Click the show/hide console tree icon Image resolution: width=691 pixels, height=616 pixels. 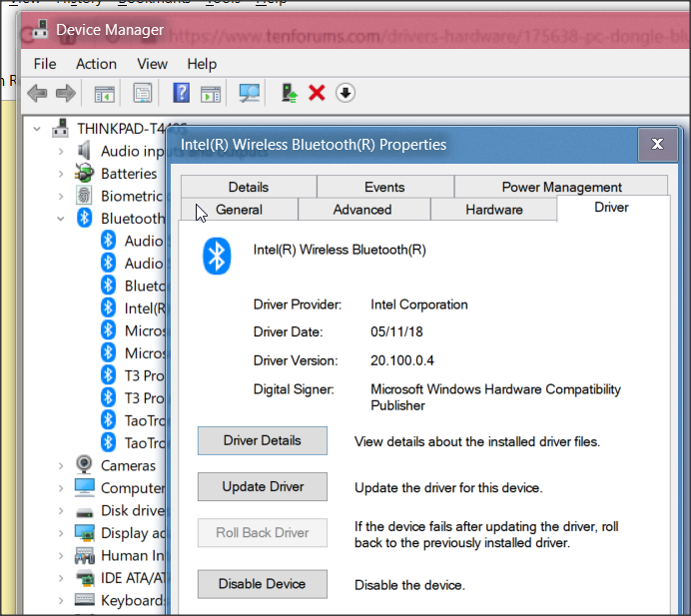coord(105,94)
